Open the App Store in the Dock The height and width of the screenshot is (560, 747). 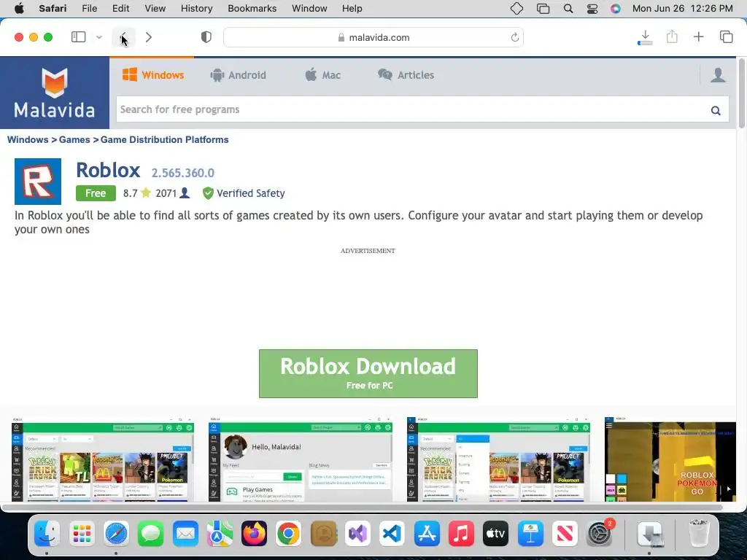click(427, 533)
